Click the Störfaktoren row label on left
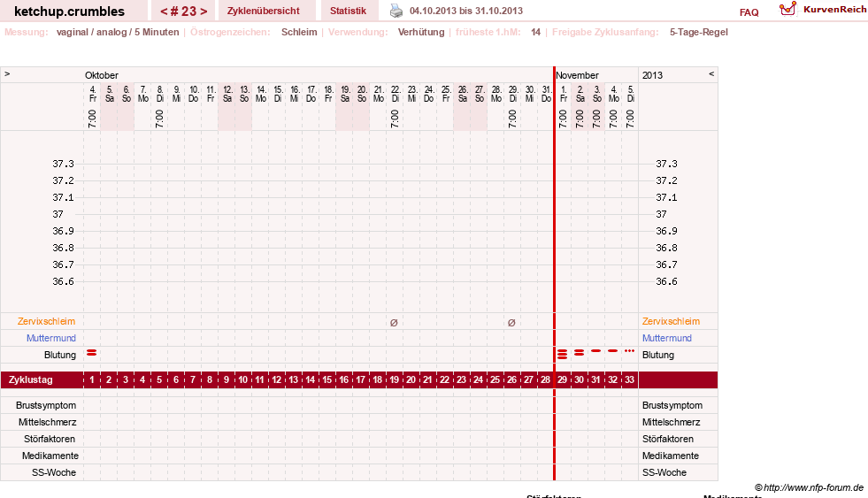 coord(50,439)
